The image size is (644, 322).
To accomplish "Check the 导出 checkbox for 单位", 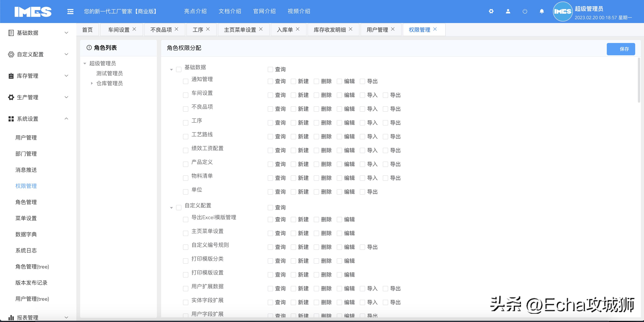I will [x=362, y=192].
